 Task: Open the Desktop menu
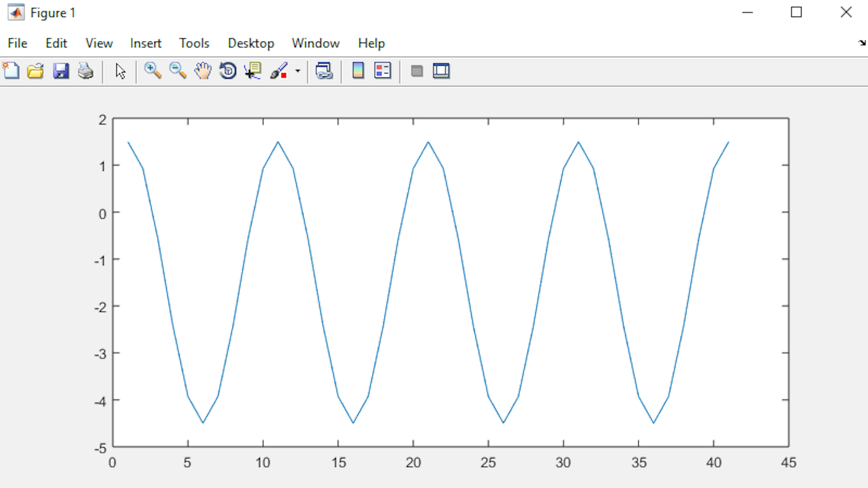pos(251,43)
